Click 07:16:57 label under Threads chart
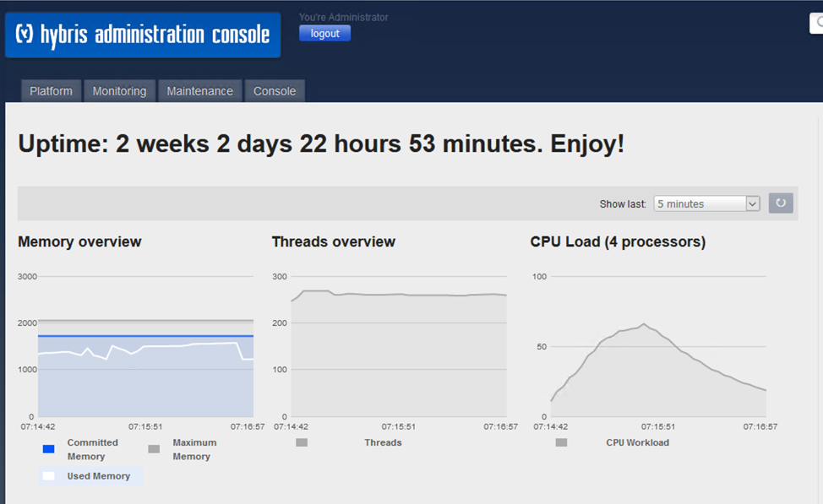Screen dimensions: 823x504 (x=501, y=426)
